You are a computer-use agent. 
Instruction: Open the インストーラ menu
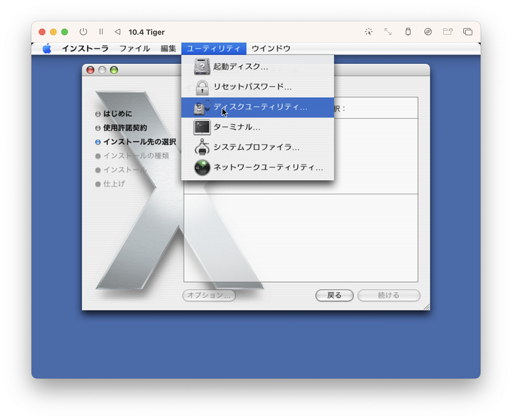coord(85,49)
